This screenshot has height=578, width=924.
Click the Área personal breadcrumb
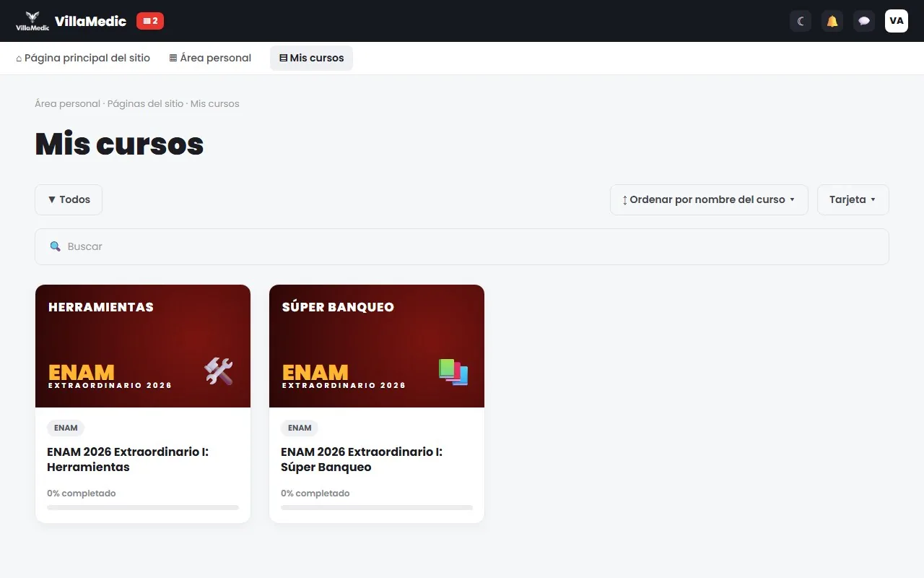coord(67,104)
